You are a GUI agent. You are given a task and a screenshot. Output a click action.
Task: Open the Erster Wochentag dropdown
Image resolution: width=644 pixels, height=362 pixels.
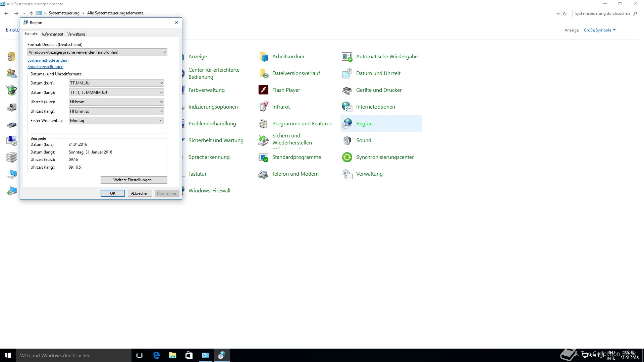(x=116, y=121)
